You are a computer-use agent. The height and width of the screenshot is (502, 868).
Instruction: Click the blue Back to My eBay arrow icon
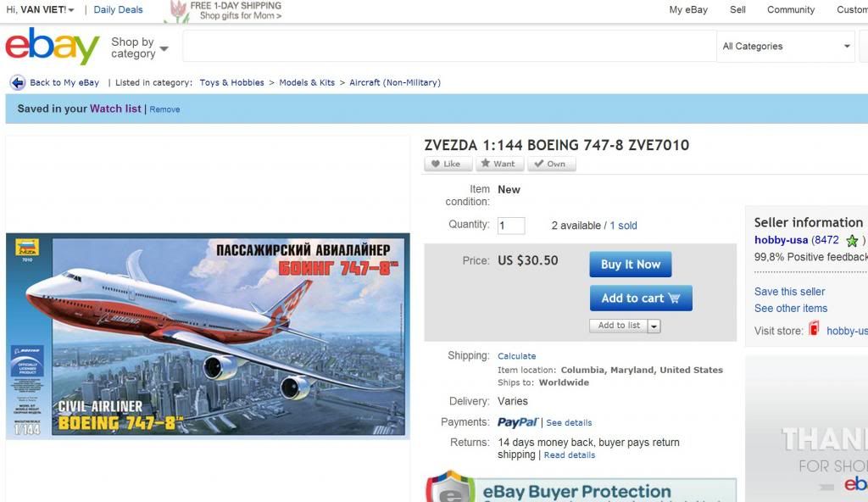17,82
